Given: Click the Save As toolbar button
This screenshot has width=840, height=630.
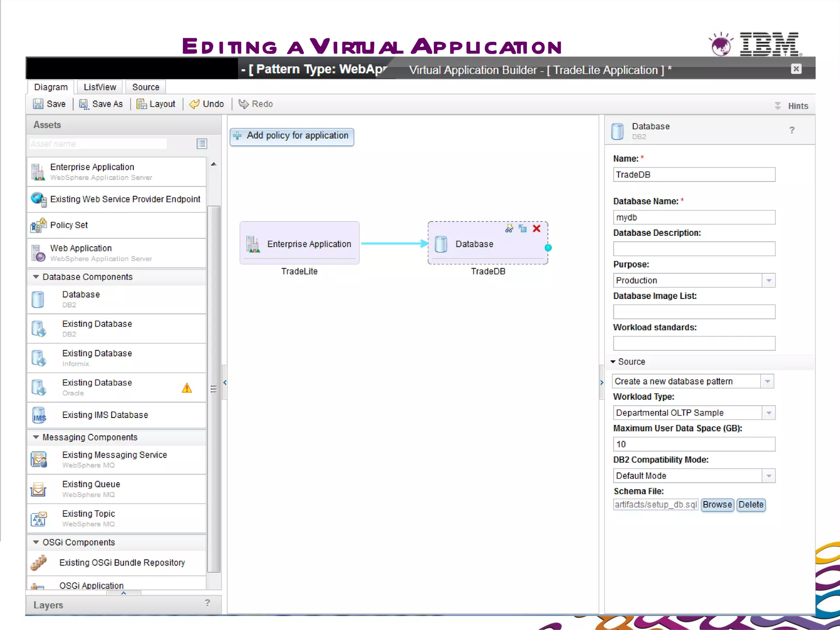Looking at the screenshot, I should [x=101, y=104].
